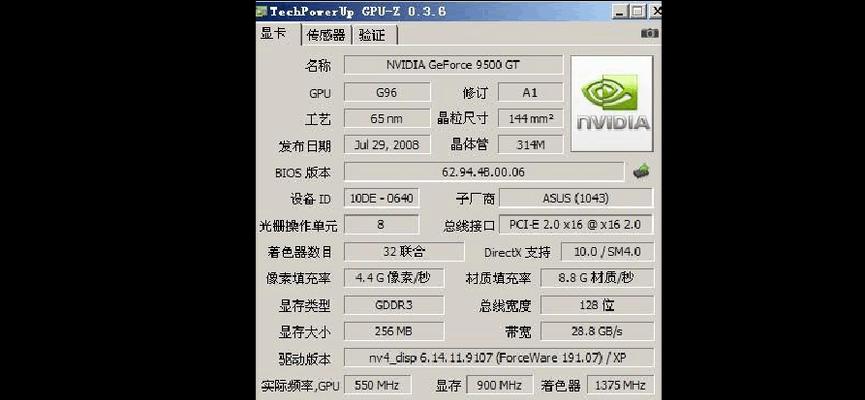Click the 发布日期 label
Image resolution: width=865 pixels, height=400 pixels.
[x=305, y=146]
